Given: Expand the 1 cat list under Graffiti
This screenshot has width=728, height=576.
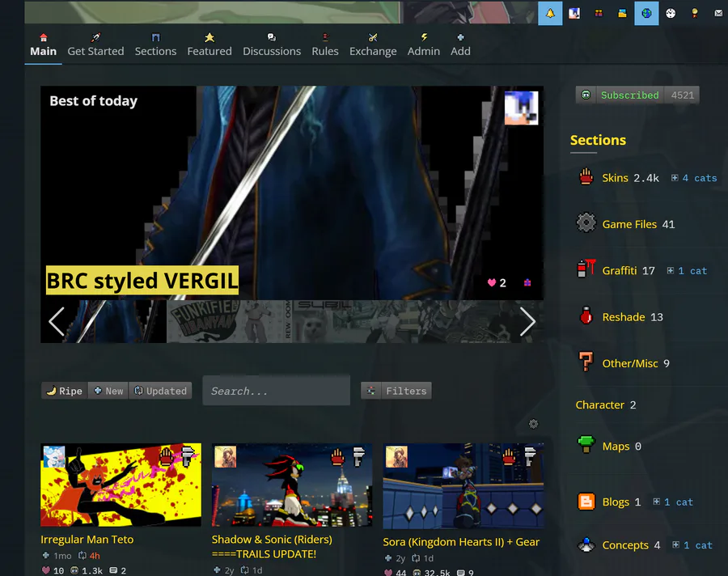Looking at the screenshot, I should click(687, 270).
